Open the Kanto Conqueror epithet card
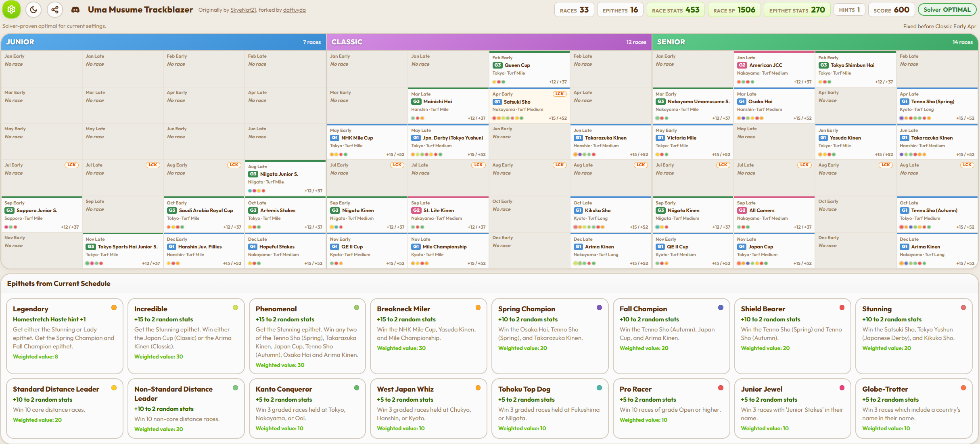Screen dimensions: 980x444 click(307, 408)
